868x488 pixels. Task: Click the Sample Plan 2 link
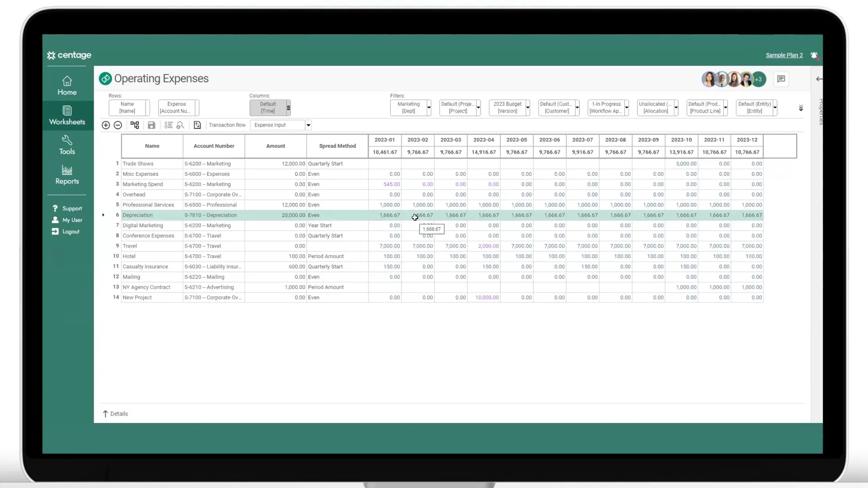(x=784, y=55)
